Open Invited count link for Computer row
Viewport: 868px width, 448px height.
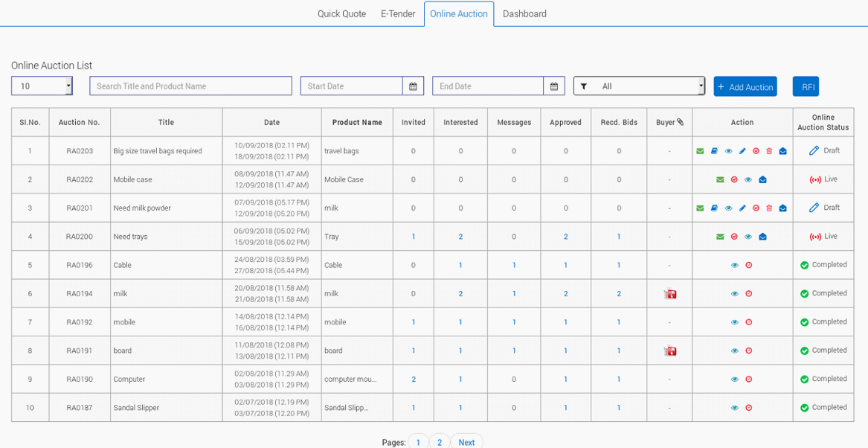pyautogui.click(x=414, y=380)
